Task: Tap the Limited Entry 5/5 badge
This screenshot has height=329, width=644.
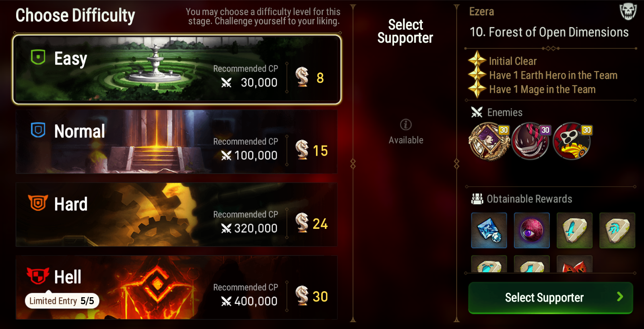Action: point(62,300)
